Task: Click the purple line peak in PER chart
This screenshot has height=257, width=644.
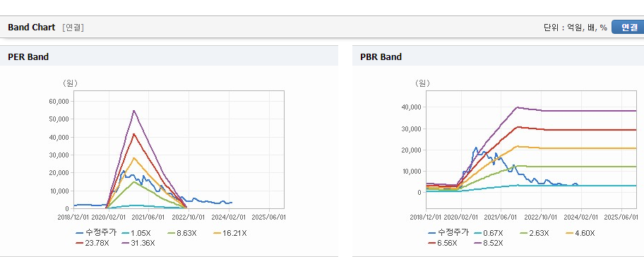Action: (134, 110)
